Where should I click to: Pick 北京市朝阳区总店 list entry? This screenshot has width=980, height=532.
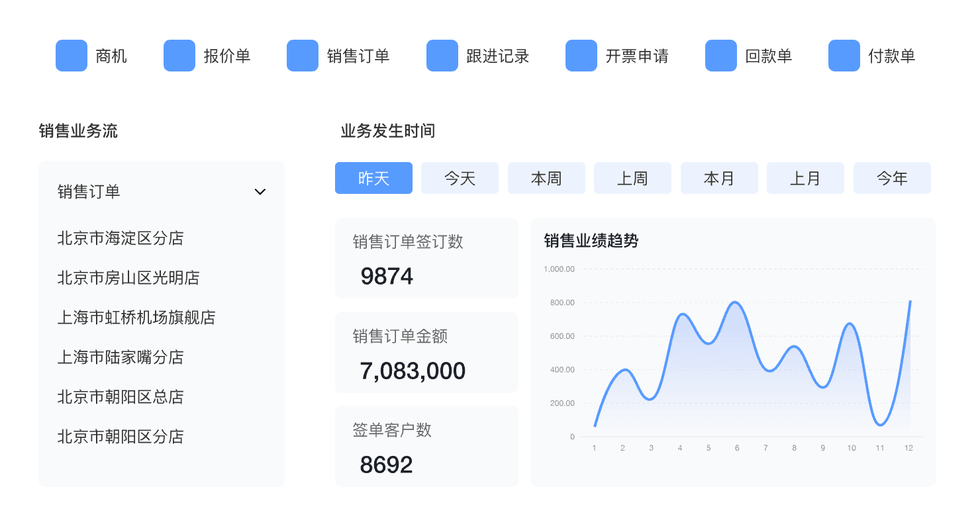pyautogui.click(x=121, y=397)
